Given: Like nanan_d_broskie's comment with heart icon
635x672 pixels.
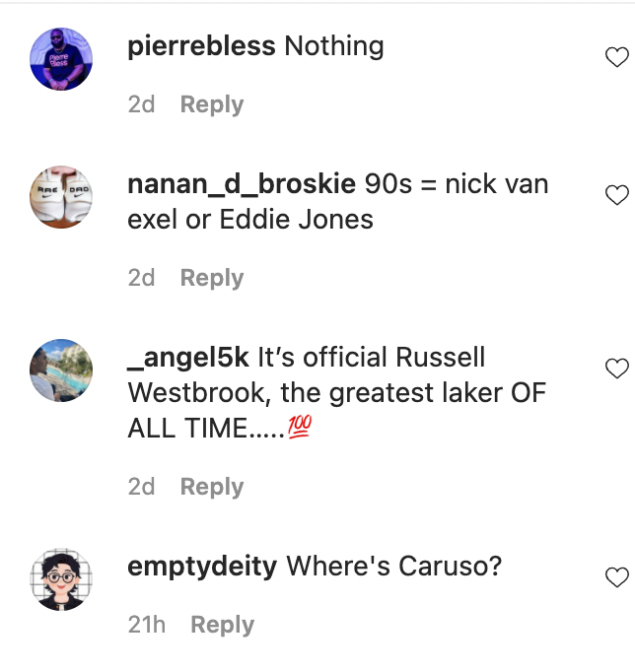Looking at the screenshot, I should coord(616,196).
